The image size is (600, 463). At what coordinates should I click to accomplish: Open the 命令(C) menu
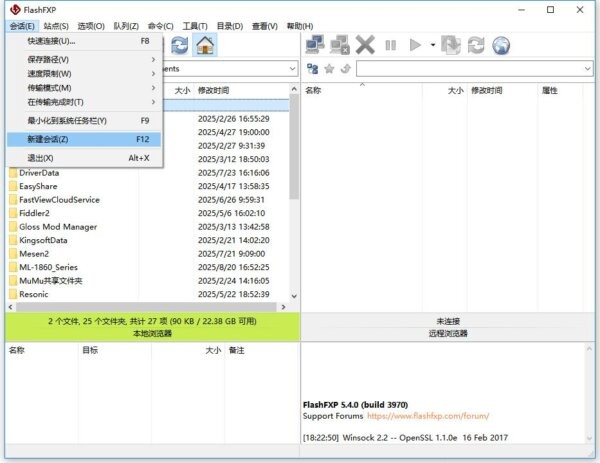[161, 26]
